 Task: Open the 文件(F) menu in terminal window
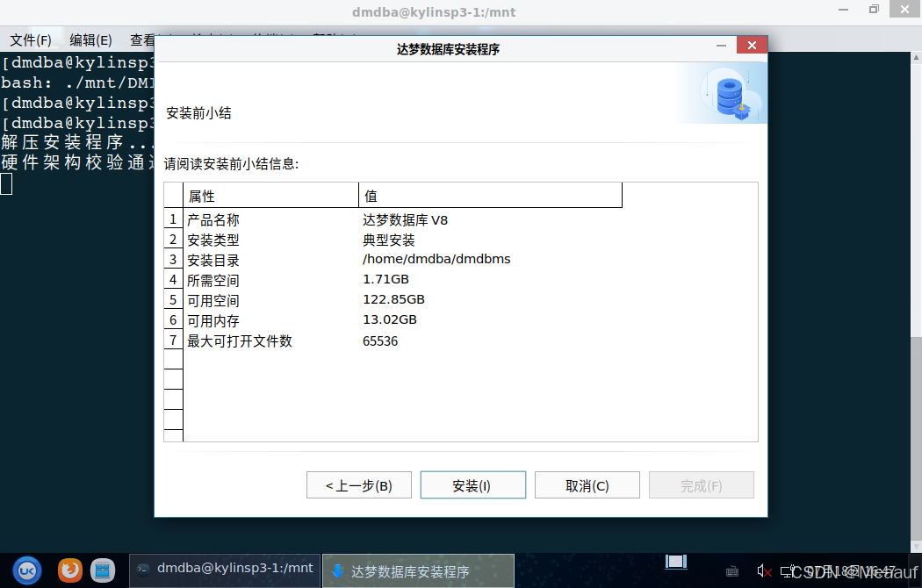[31, 40]
